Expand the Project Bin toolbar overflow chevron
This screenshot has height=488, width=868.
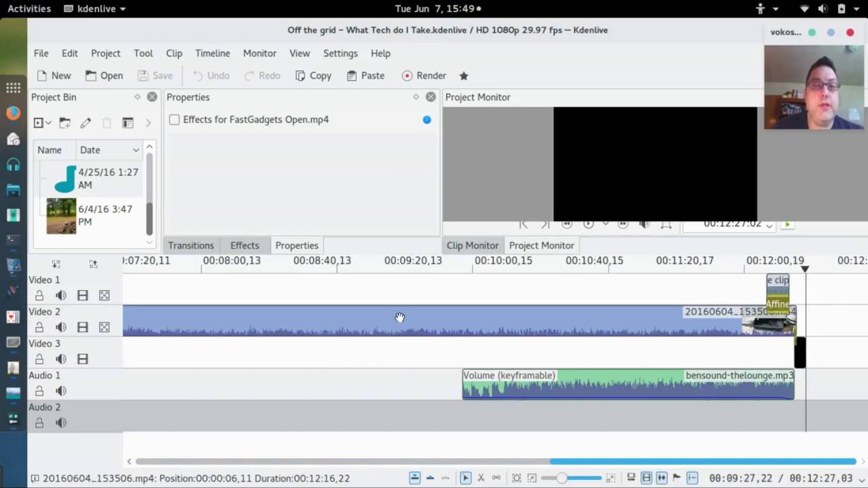coord(148,123)
